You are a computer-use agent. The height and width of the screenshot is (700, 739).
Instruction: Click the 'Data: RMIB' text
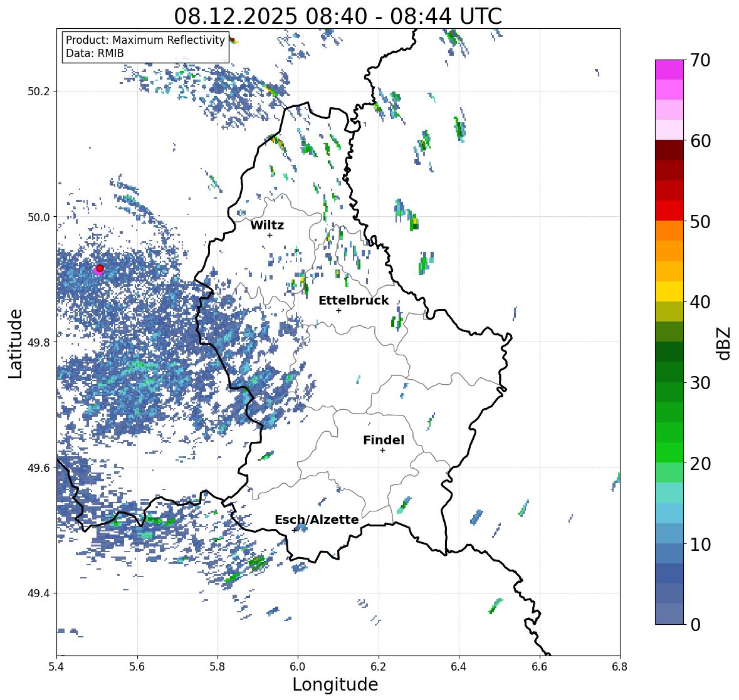tap(95, 53)
